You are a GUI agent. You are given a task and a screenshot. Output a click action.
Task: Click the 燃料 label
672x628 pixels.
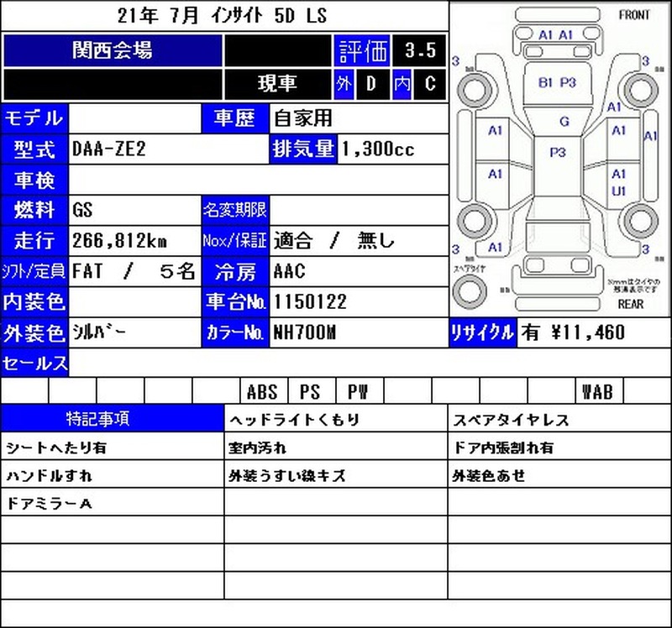pos(34,211)
